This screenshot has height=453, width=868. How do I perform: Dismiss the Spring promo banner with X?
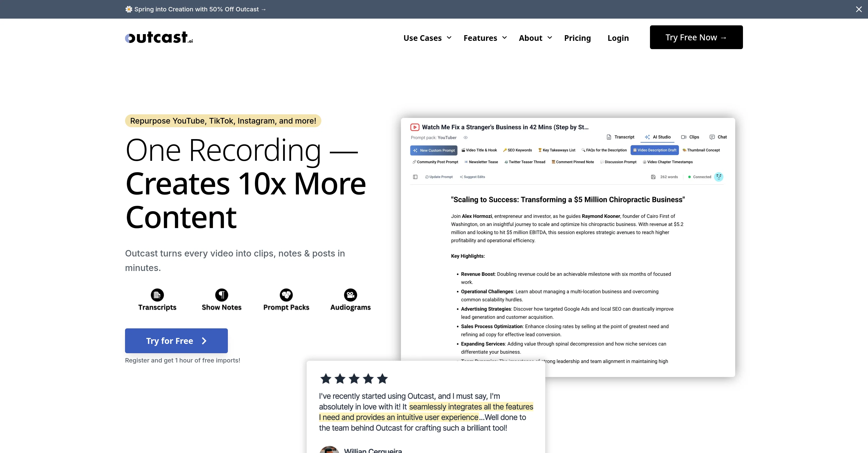(x=858, y=9)
